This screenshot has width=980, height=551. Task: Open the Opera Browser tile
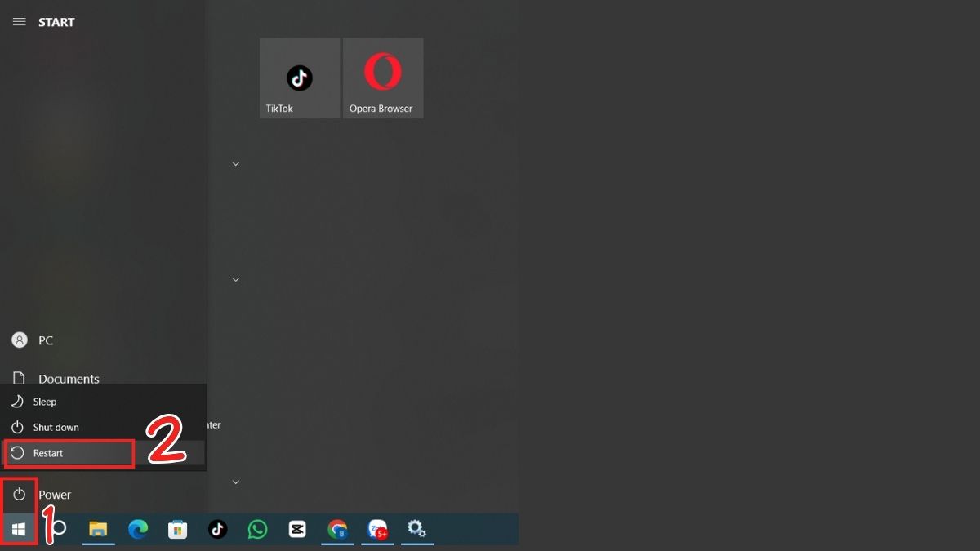click(382, 78)
